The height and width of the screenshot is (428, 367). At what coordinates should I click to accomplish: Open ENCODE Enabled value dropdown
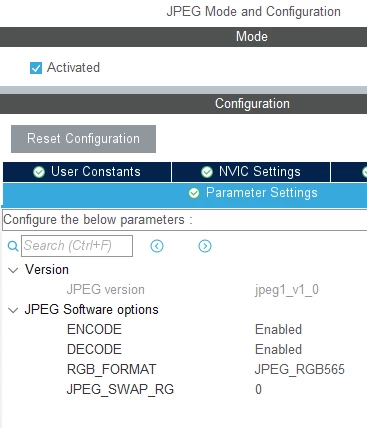pyautogui.click(x=278, y=329)
